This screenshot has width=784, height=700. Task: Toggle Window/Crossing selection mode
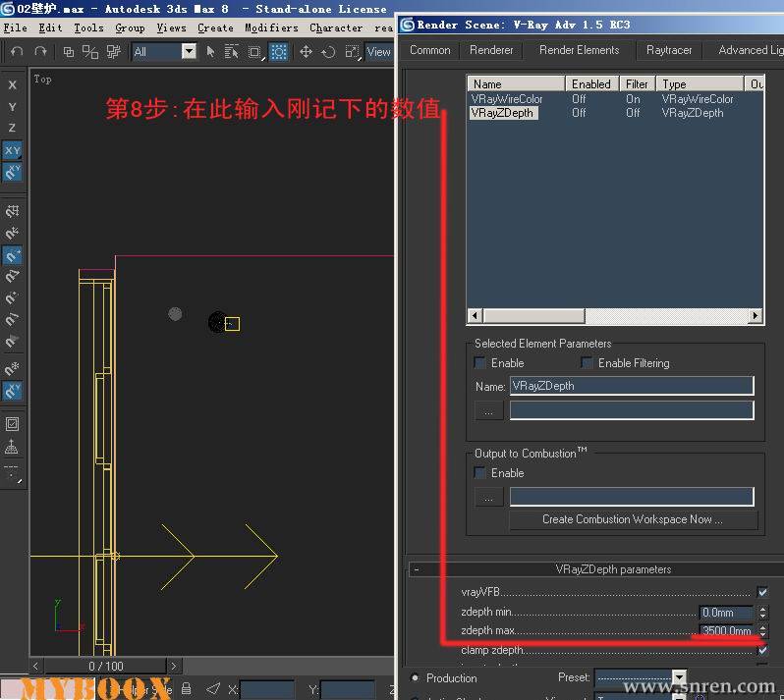coord(279,51)
